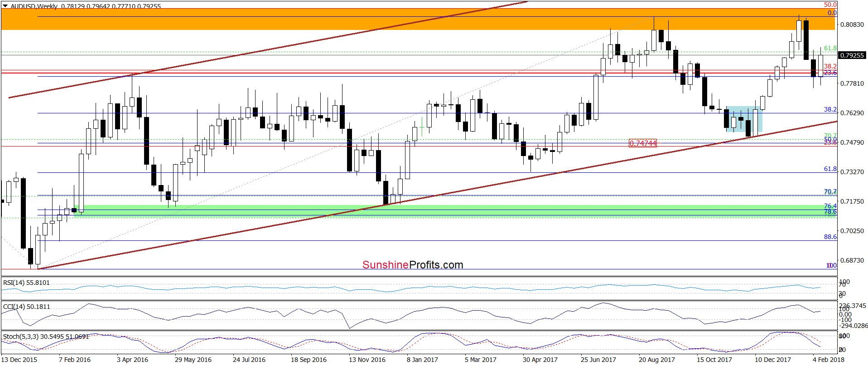Click the 0.68730 price axis label

pyautogui.click(x=852, y=260)
